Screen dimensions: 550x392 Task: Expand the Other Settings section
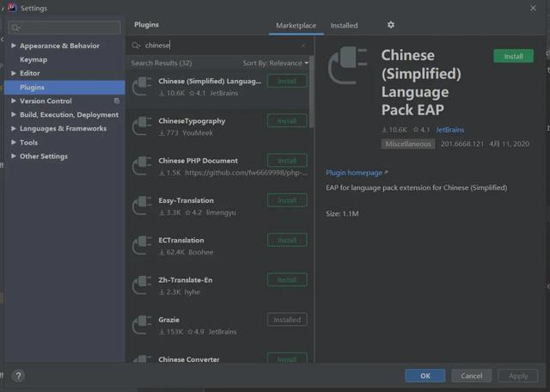pos(14,156)
